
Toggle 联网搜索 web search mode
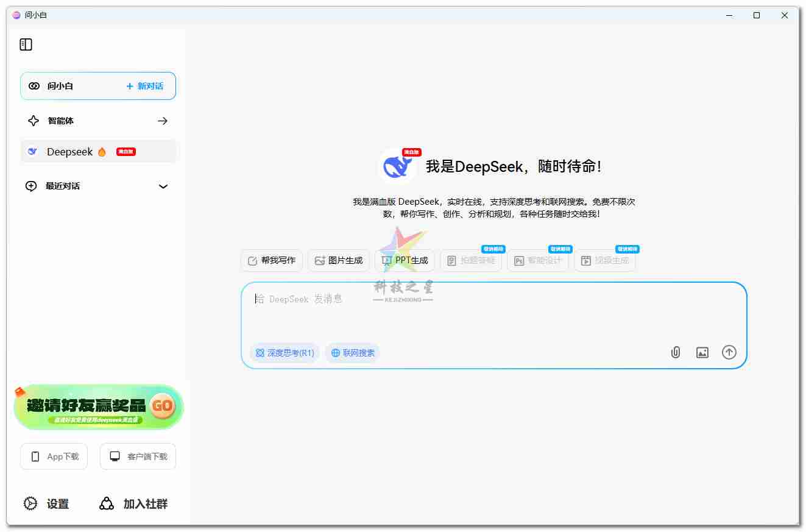coord(352,352)
